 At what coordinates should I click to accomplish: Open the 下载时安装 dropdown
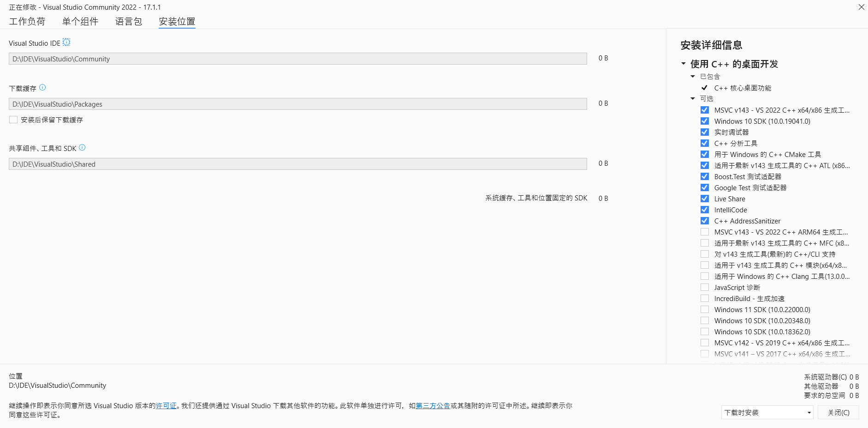(767, 412)
